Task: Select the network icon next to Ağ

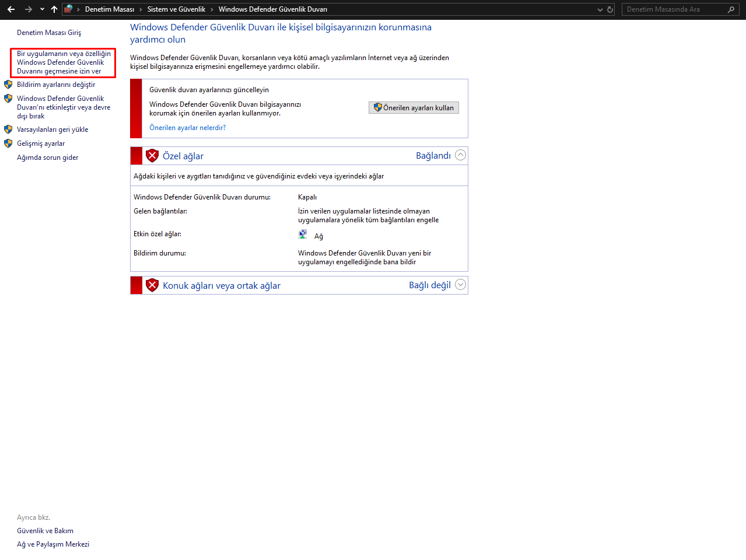Action: [x=303, y=233]
